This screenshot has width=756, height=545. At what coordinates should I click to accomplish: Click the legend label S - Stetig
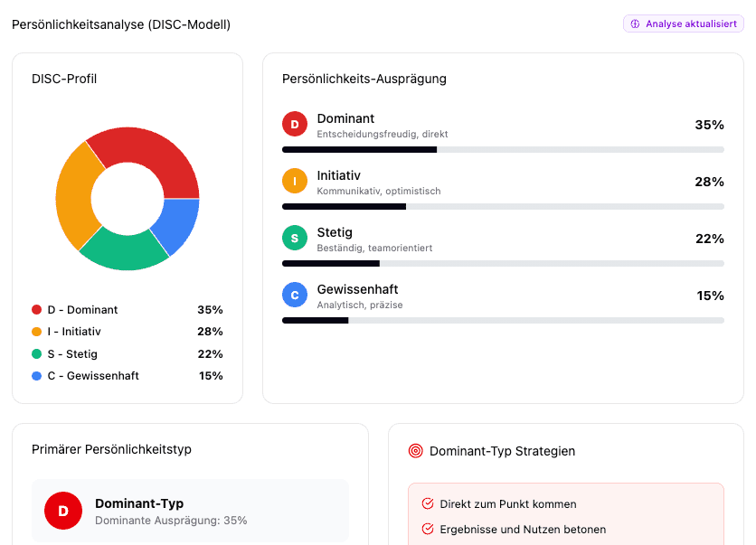coord(72,354)
